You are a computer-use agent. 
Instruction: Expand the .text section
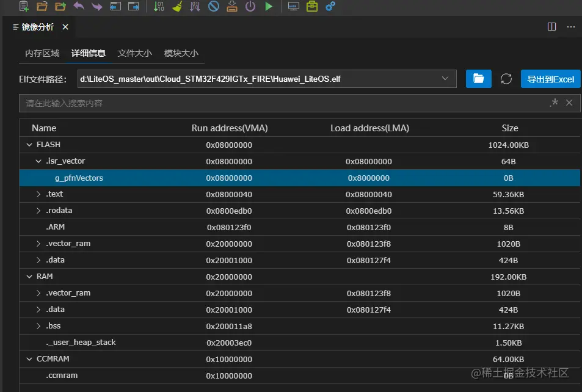click(x=38, y=194)
